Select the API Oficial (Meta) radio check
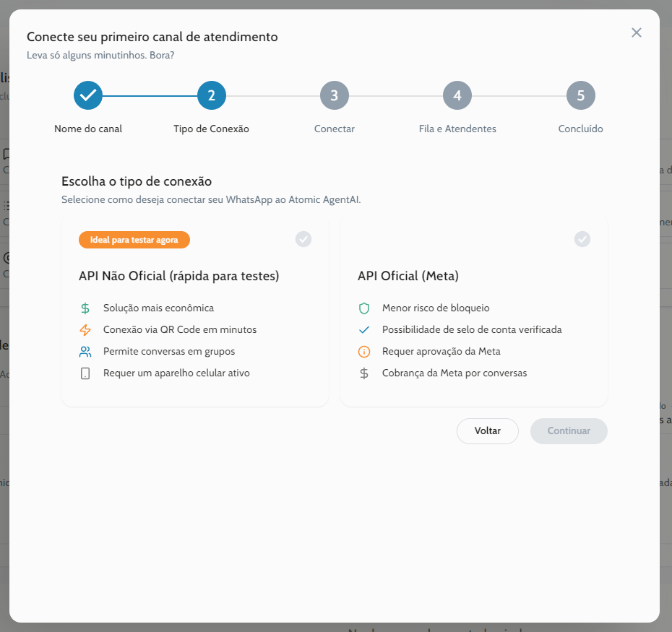 click(x=582, y=239)
